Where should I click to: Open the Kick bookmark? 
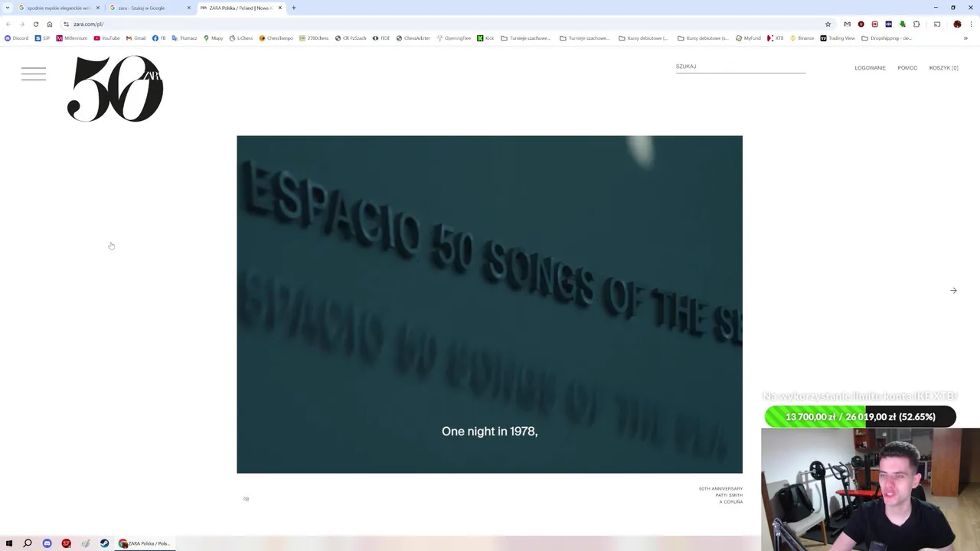485,38
